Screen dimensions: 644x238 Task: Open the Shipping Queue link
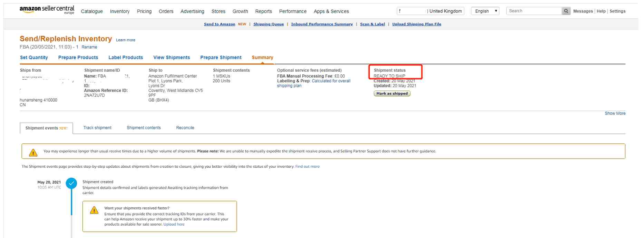(x=269, y=24)
